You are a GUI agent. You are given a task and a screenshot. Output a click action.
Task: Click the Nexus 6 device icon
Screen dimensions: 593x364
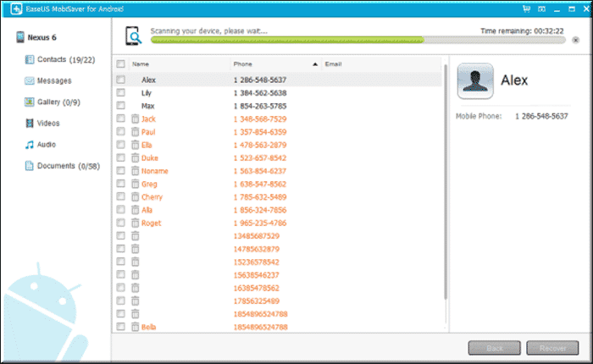coord(20,37)
